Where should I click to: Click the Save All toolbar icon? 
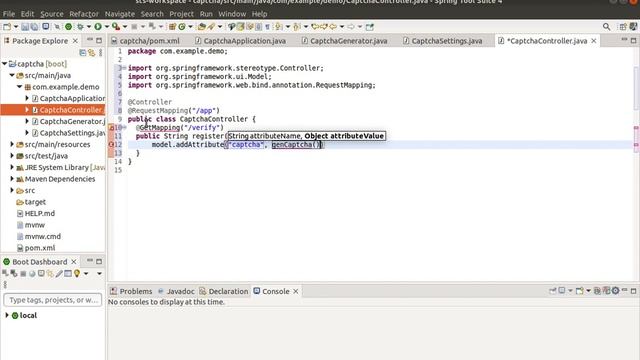(x=34, y=27)
